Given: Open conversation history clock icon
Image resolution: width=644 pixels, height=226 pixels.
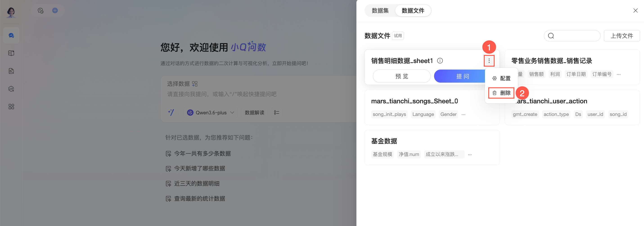Looking at the screenshot, I should [41, 11].
